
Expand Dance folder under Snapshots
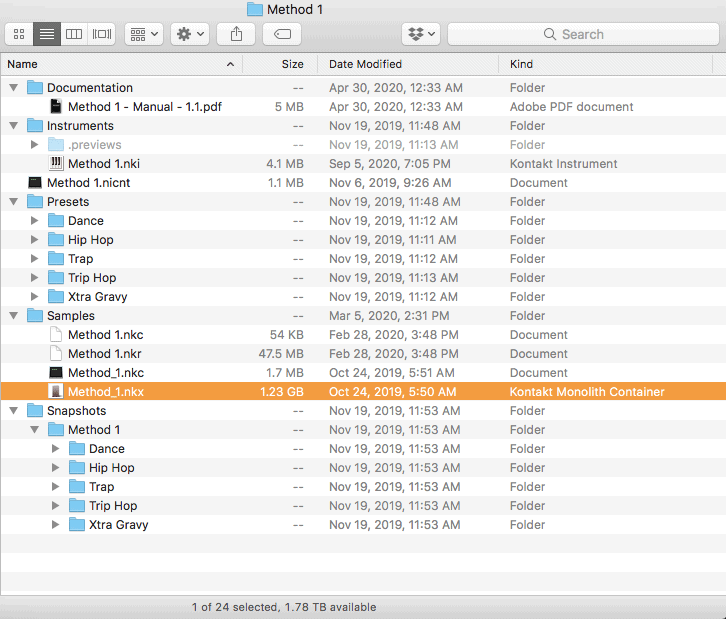(56, 448)
